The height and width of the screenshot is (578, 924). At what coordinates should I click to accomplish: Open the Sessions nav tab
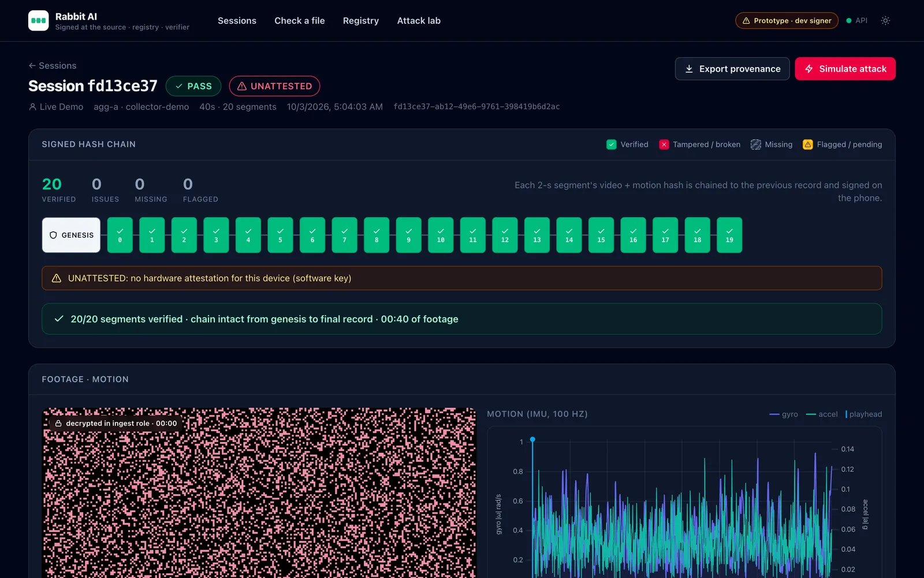point(237,21)
